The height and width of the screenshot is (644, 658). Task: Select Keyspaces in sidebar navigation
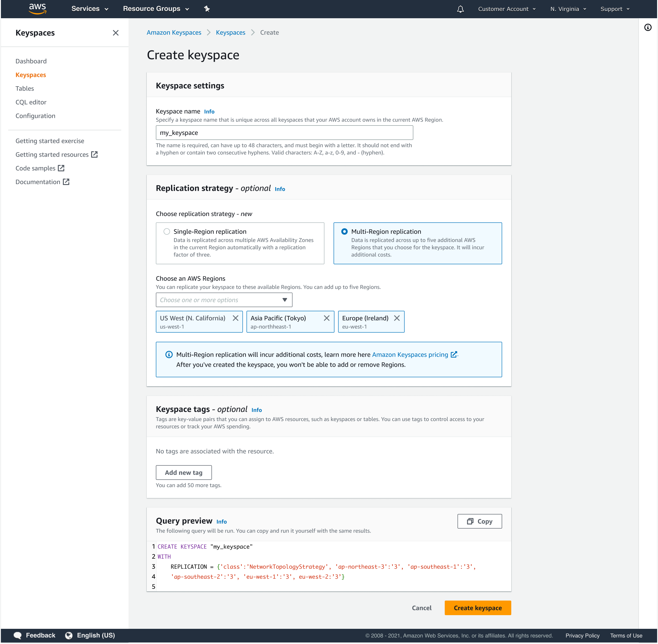click(x=31, y=75)
